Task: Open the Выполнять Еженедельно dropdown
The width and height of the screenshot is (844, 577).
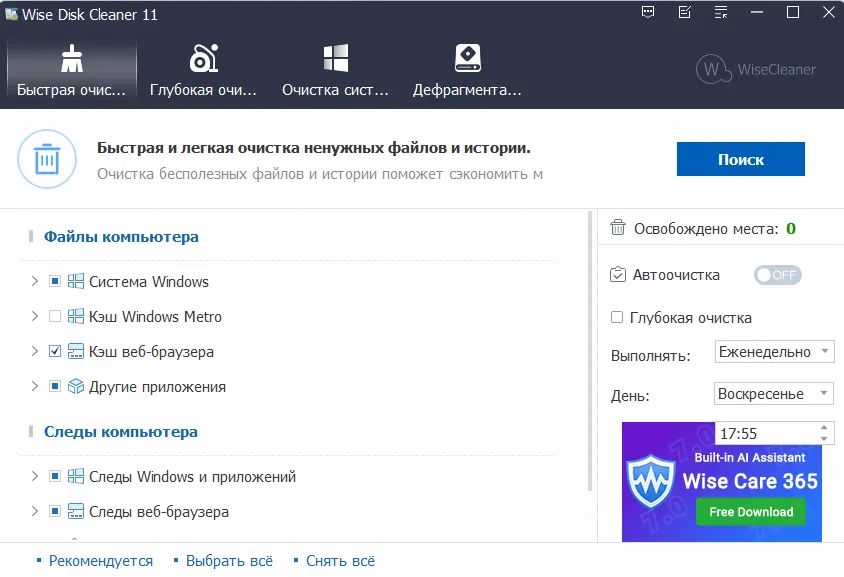Action: pos(774,352)
